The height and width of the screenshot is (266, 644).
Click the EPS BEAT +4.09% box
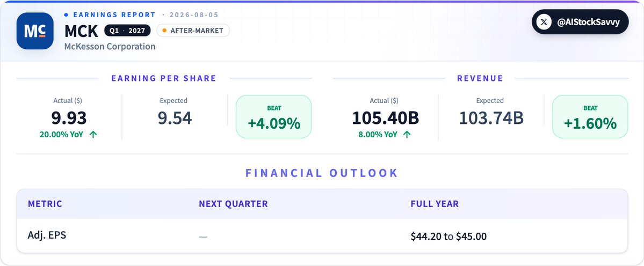(x=274, y=117)
